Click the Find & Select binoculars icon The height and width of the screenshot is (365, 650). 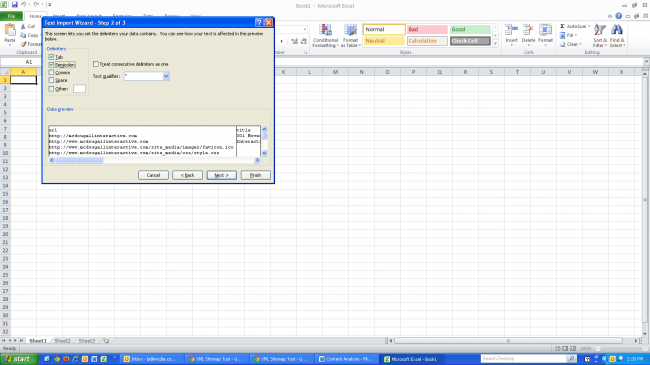[617, 30]
